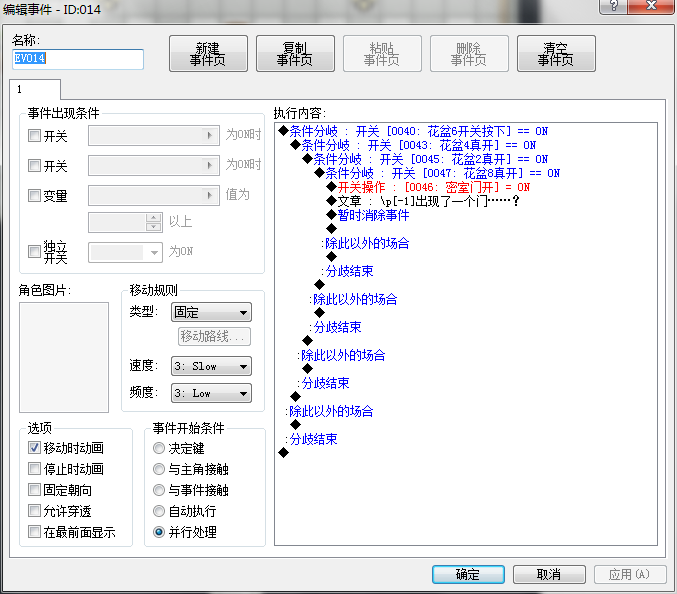The image size is (677, 594).
Task: Select the red 开关操作 [0046: 密室门开] line
Action: coord(428,187)
